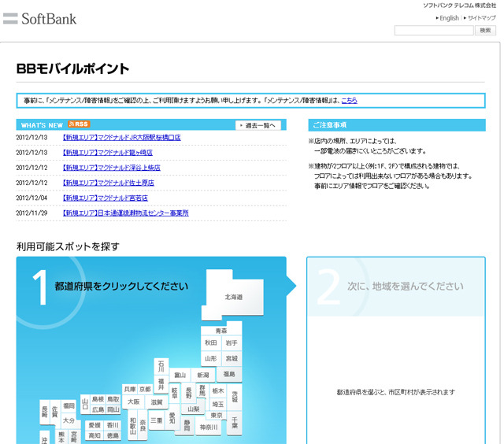Viewport: 504px width, 444px height.
Task: Select 佐賀 prefecture tile
Action: click(54, 412)
